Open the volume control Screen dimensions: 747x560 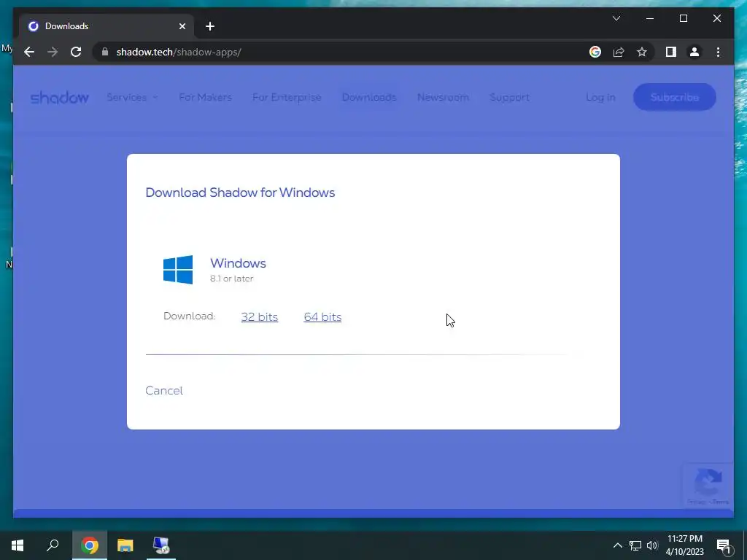[x=652, y=545]
